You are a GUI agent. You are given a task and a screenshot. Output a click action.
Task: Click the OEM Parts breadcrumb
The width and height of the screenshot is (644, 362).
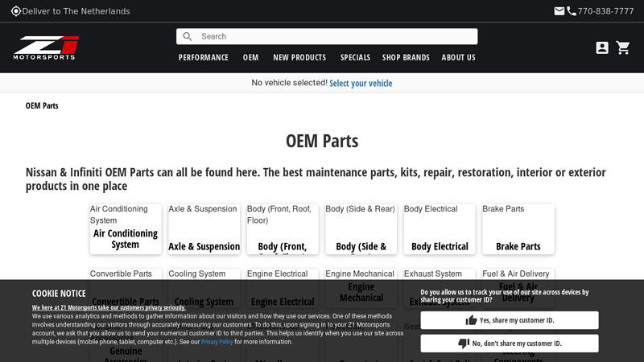pyautogui.click(x=42, y=105)
